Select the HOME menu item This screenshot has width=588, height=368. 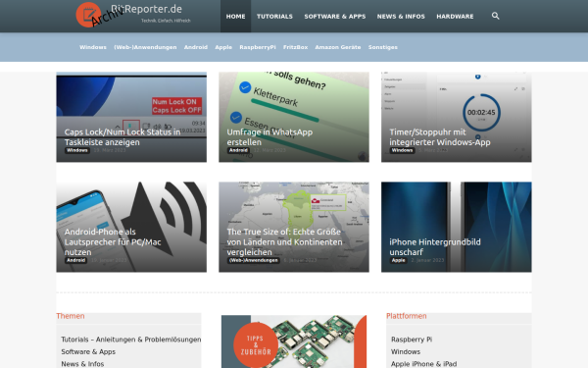[x=235, y=16]
